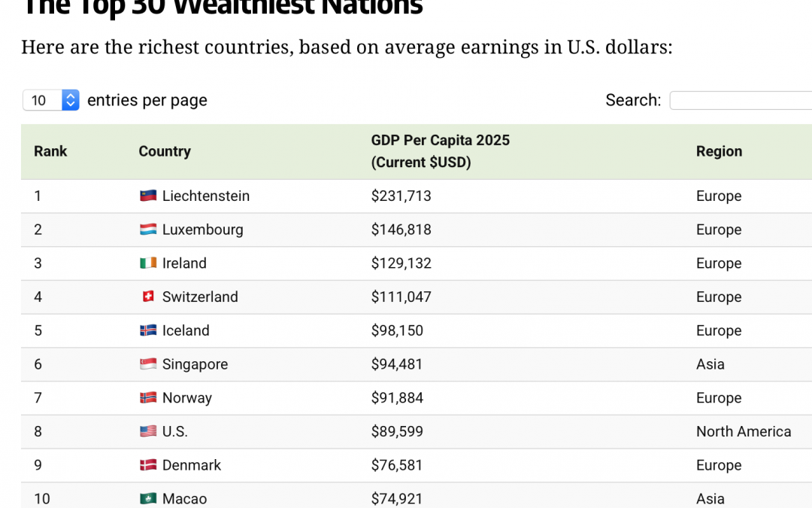Click the up arrow on entries selector
This screenshot has height=508, width=812.
point(70,96)
